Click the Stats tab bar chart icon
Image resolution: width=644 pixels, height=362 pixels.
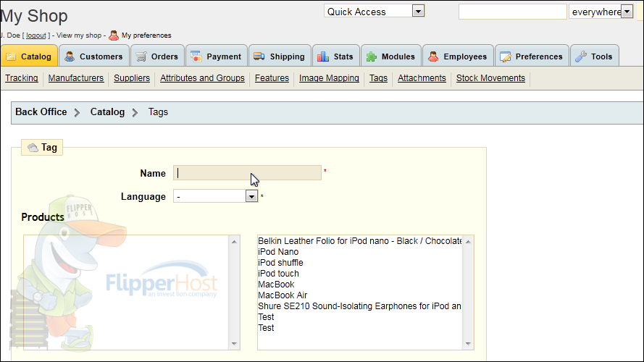[323, 56]
